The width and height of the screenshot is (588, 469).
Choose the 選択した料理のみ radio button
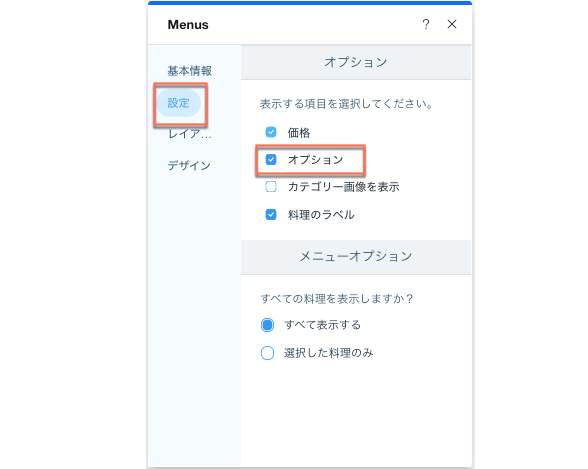point(267,353)
